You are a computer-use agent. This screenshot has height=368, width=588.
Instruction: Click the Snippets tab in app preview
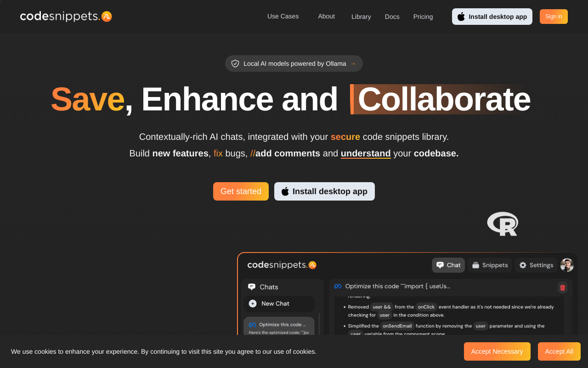click(490, 265)
